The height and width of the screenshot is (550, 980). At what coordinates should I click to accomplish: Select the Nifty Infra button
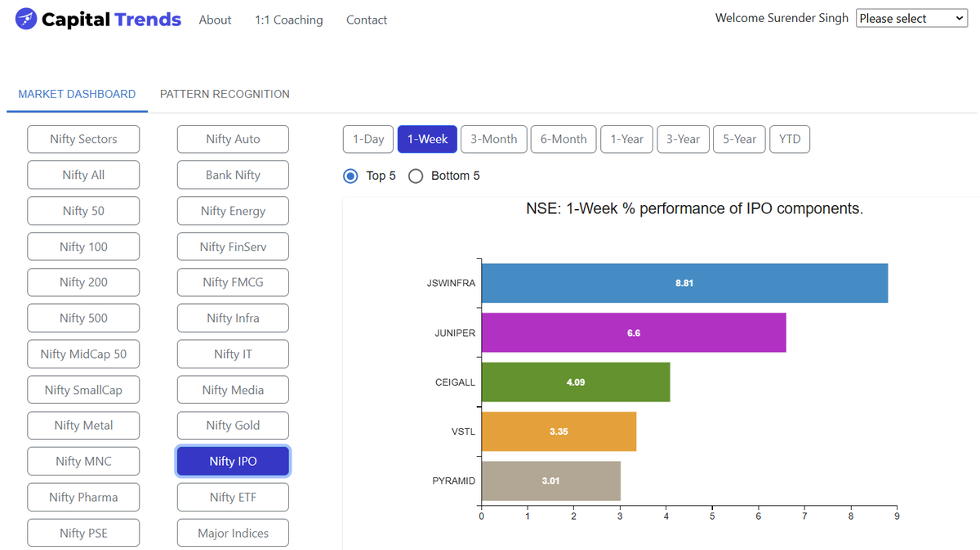click(x=233, y=318)
